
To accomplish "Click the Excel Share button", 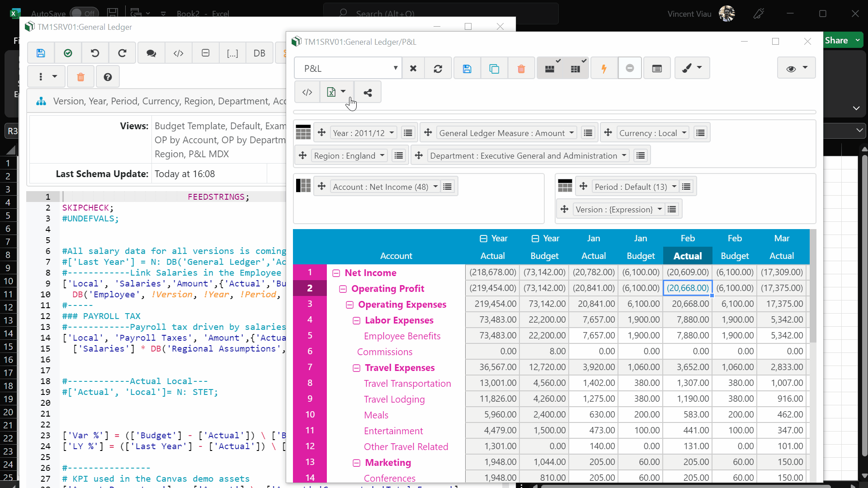I will point(839,40).
